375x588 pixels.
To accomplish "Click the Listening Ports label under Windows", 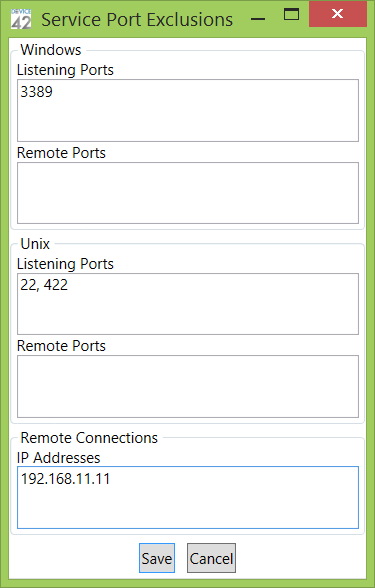I will (65, 70).
